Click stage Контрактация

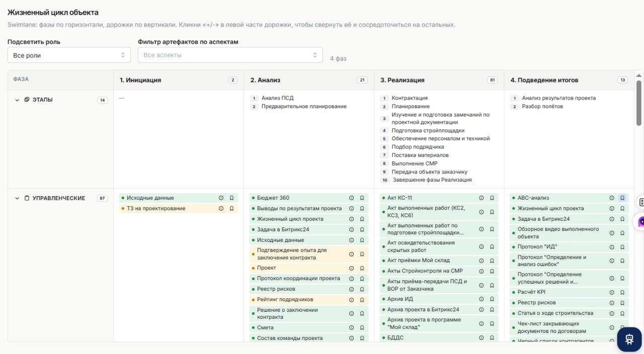click(410, 98)
